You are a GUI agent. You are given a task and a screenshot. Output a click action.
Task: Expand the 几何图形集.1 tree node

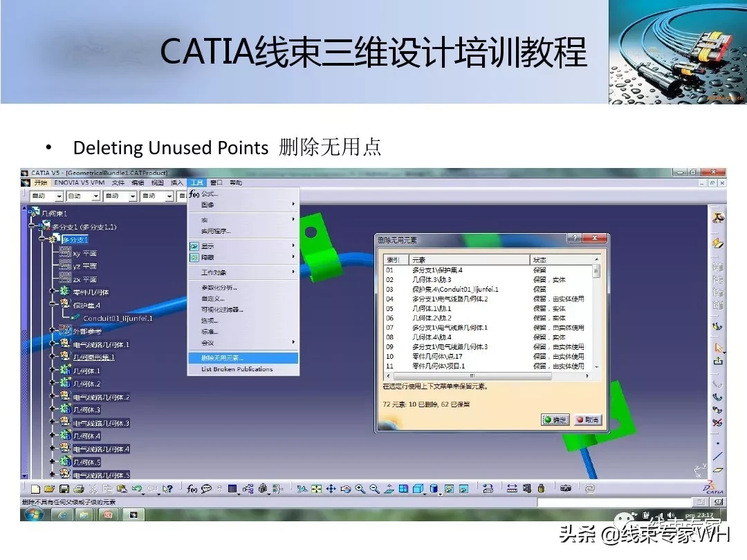(x=53, y=356)
